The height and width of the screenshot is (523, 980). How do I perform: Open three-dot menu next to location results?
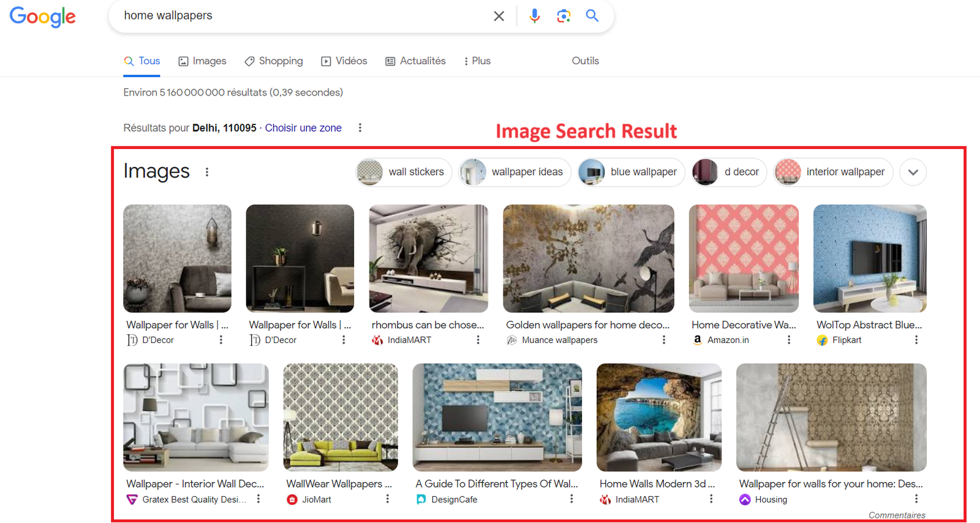coord(360,128)
